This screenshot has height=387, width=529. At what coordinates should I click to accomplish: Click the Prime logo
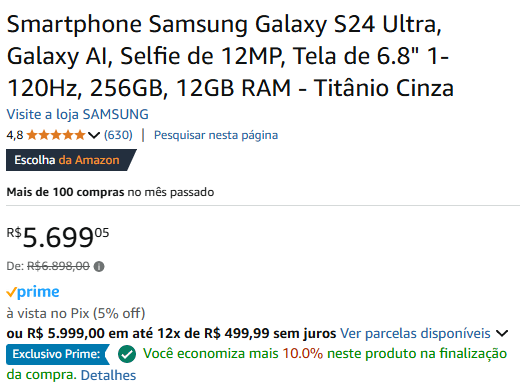33,292
